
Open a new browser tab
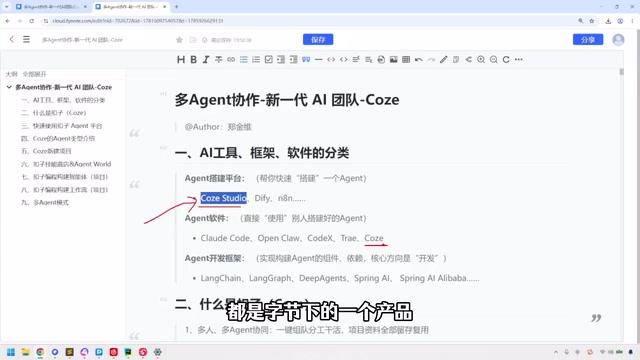click(176, 7)
